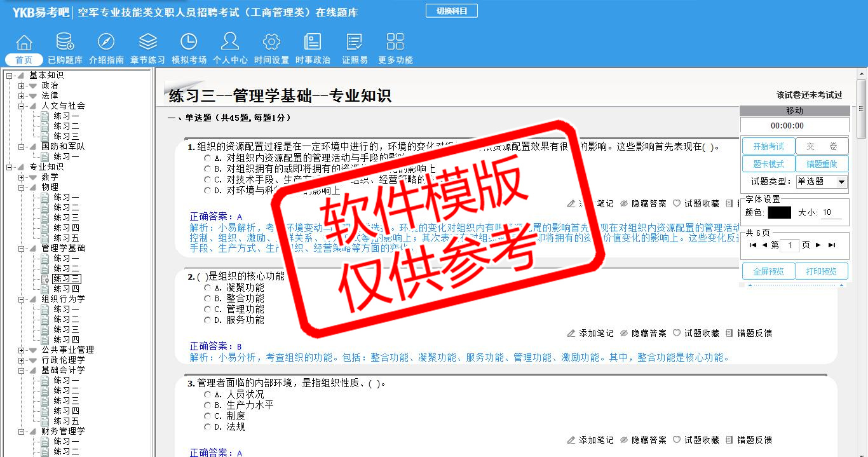Select option D 服务功能 for question 2
The width and height of the screenshot is (868, 457).
(x=207, y=320)
